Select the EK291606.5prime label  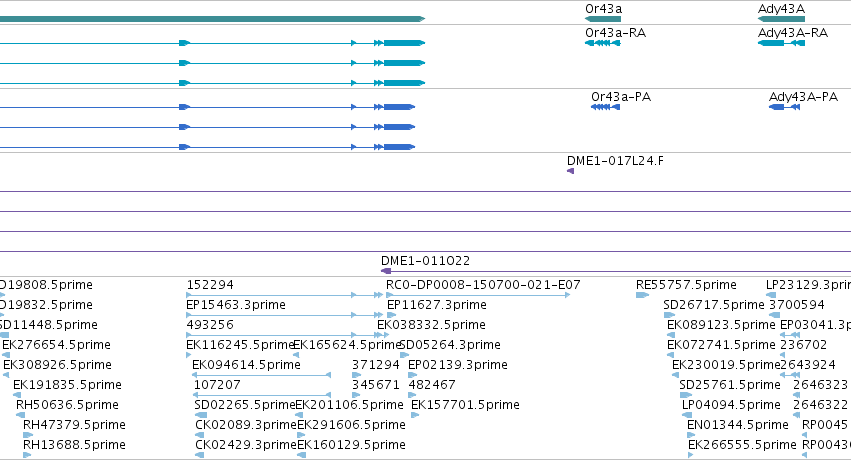(x=351, y=425)
